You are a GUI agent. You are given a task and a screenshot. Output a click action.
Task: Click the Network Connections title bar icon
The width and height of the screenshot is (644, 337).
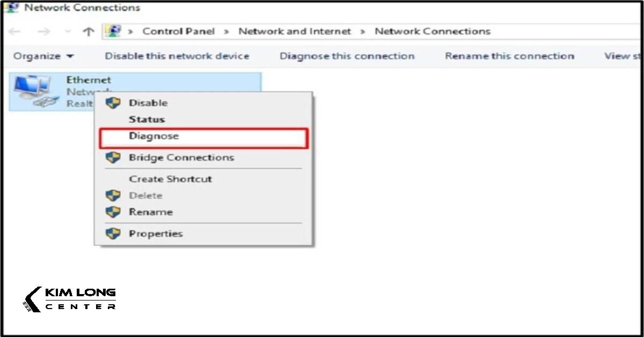pos(10,8)
